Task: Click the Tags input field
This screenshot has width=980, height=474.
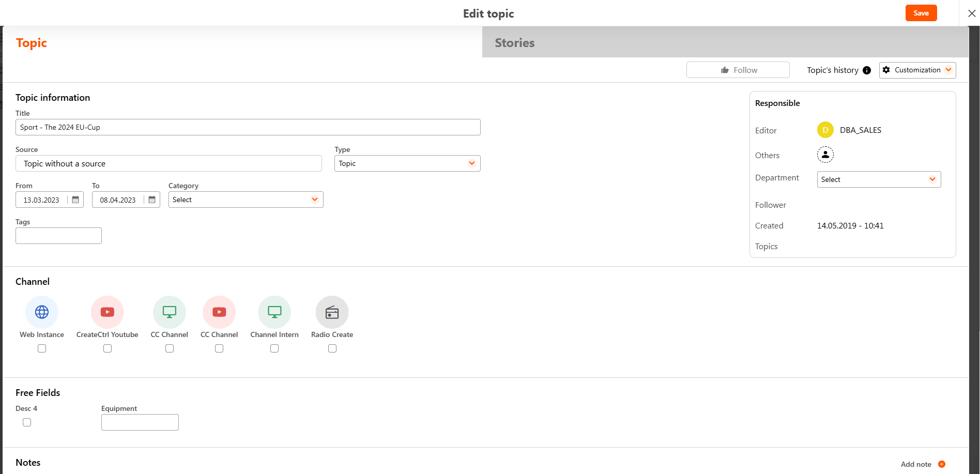Action: tap(58, 236)
